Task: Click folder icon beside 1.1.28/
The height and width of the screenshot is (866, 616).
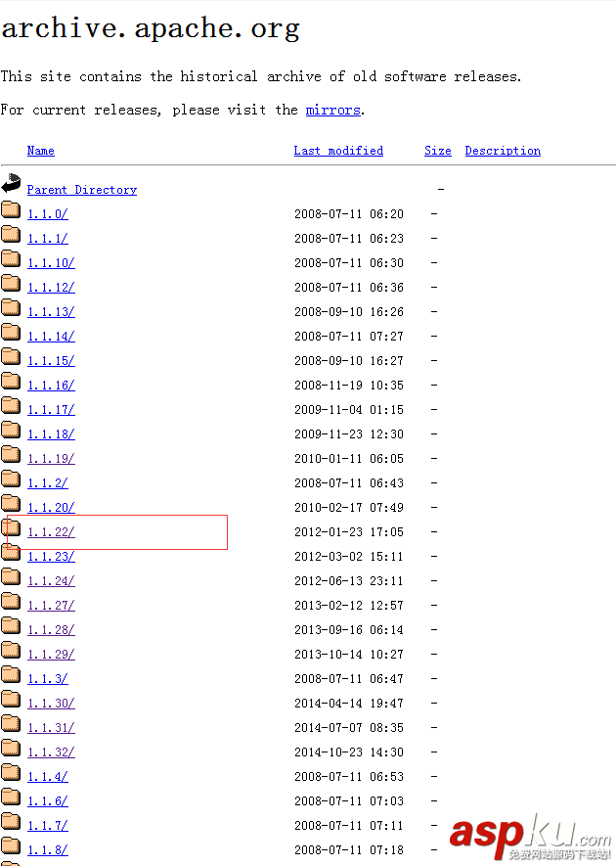Action: (11, 625)
